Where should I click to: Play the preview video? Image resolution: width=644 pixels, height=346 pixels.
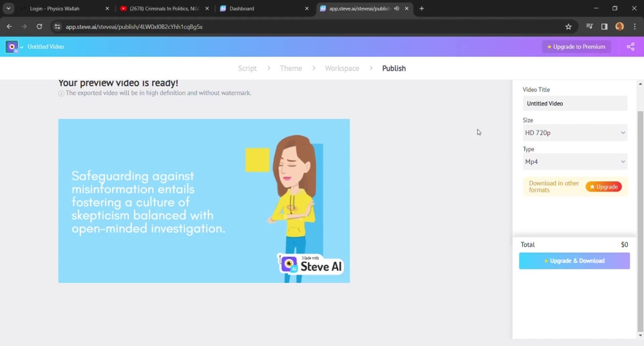pyautogui.click(x=204, y=201)
